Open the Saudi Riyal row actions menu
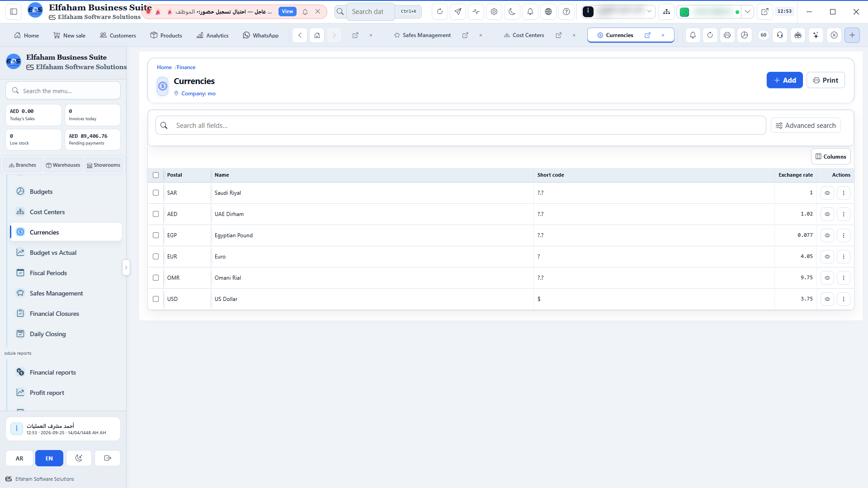The image size is (868, 488). click(x=843, y=192)
